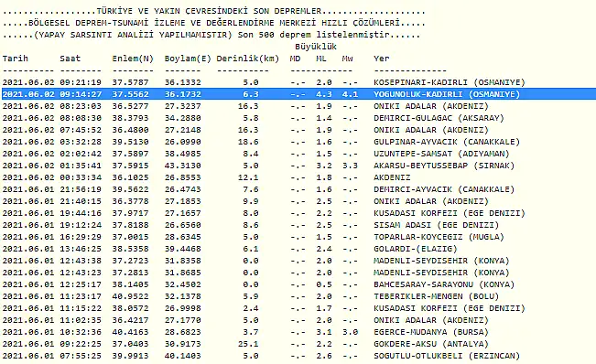
Task: Click the Büyüklük heading
Action: point(316,47)
